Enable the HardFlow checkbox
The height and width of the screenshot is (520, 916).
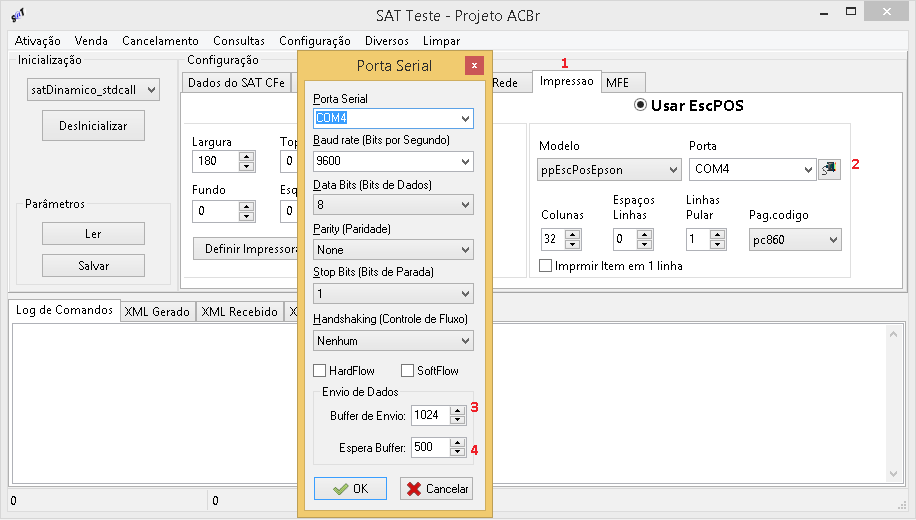coord(320,370)
